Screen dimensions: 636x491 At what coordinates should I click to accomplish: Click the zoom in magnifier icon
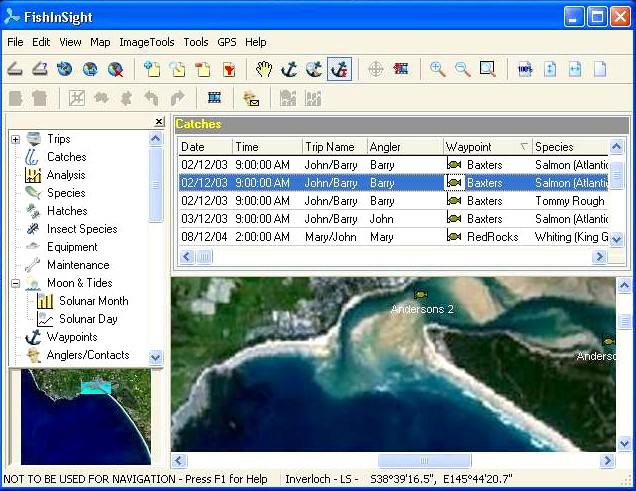click(x=438, y=69)
